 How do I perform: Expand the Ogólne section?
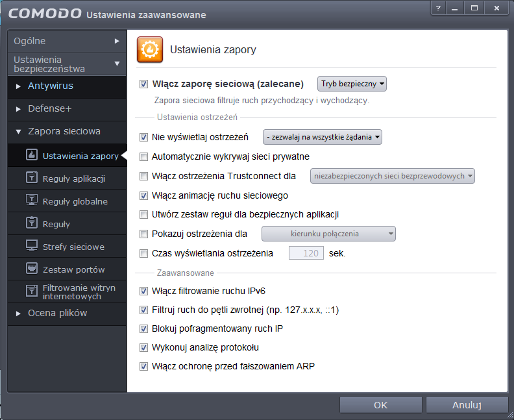67,41
